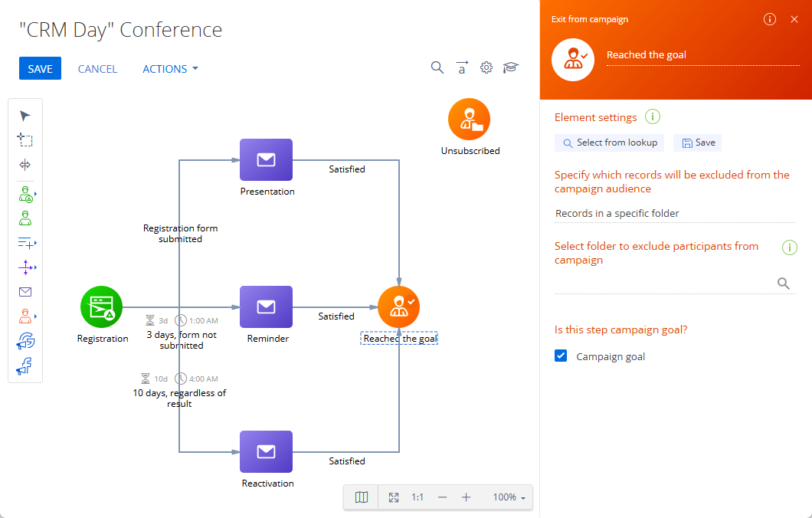Pick the green single-person audience icon

click(x=25, y=218)
